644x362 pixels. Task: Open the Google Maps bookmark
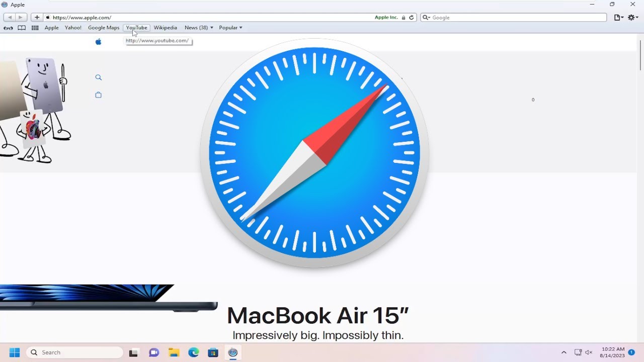tap(104, 28)
